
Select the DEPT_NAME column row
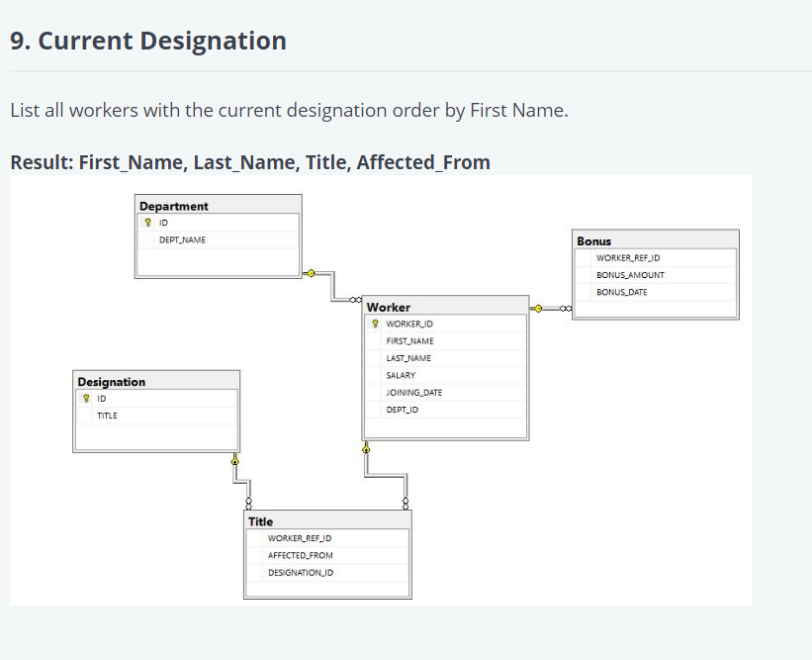click(183, 239)
